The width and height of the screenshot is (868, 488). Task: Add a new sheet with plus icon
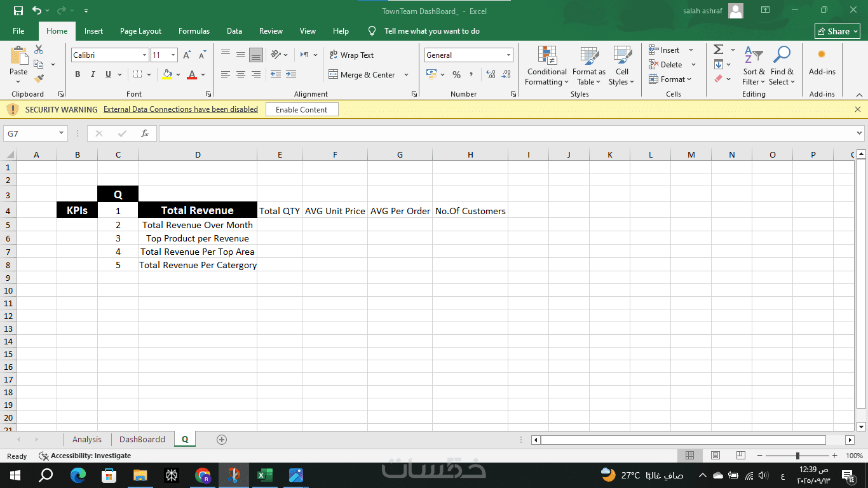click(222, 439)
